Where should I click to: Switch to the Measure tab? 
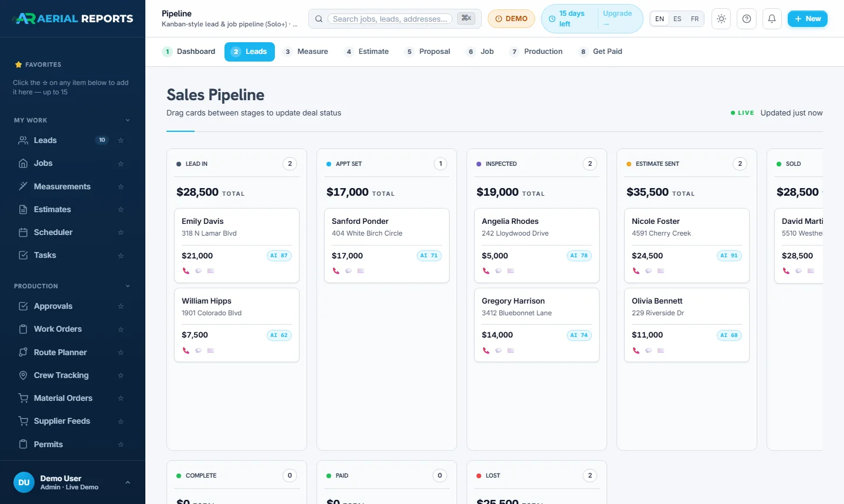point(306,52)
